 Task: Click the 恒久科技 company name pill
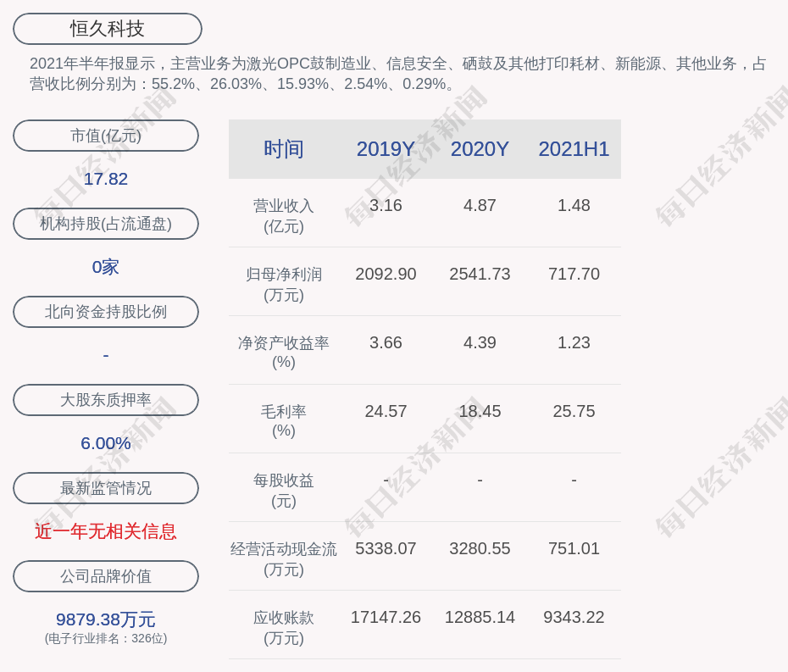tap(108, 29)
